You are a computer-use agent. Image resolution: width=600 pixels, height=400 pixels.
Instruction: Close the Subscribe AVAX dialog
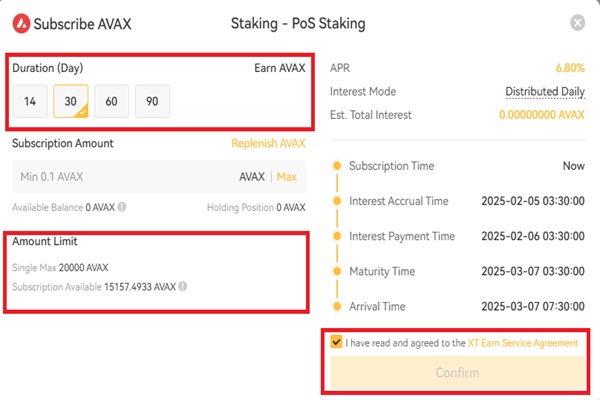tap(577, 23)
